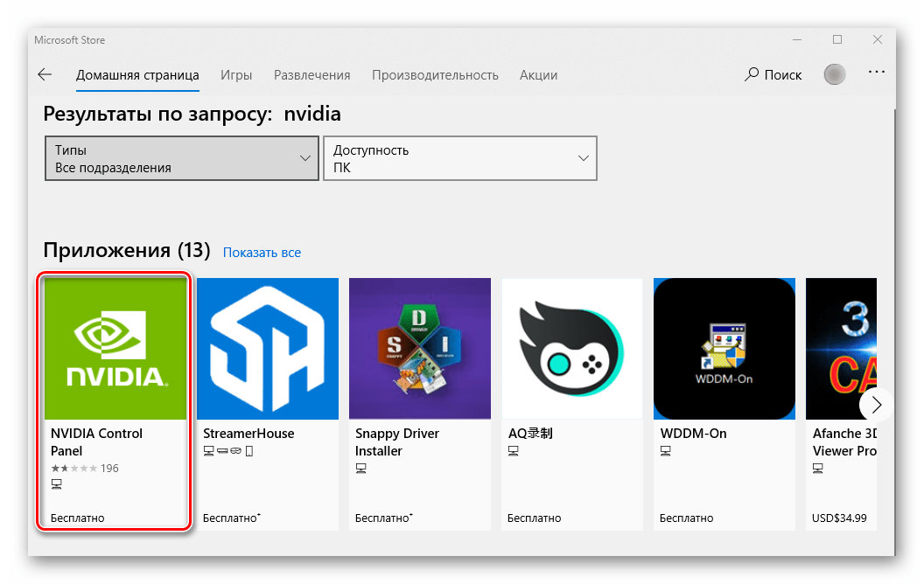Viewport: 924px width, 584px height.
Task: Click the user profile avatar
Action: pos(835,75)
